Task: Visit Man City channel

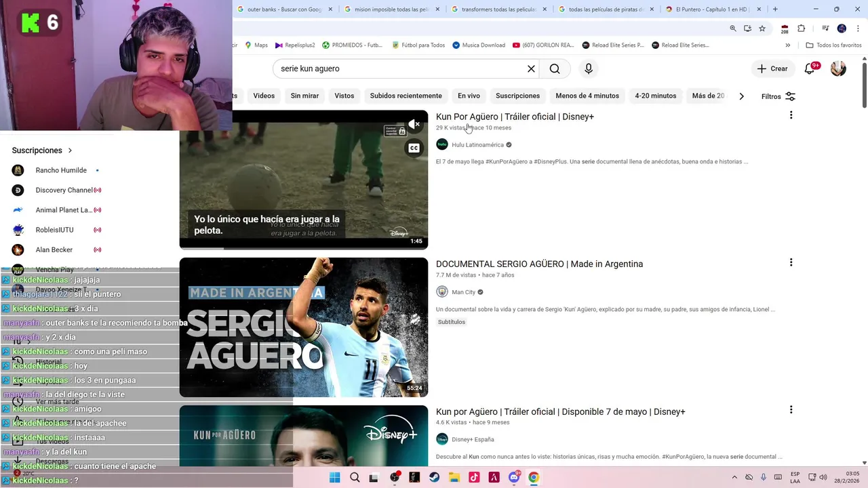Action: [x=463, y=292]
